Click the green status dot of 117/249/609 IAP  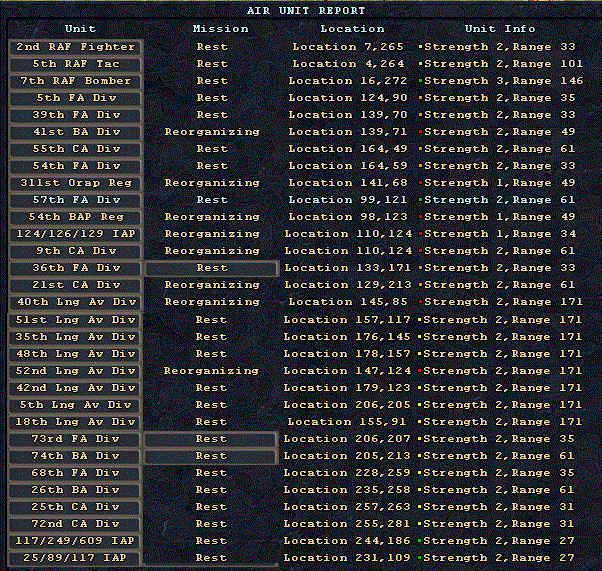(420, 541)
